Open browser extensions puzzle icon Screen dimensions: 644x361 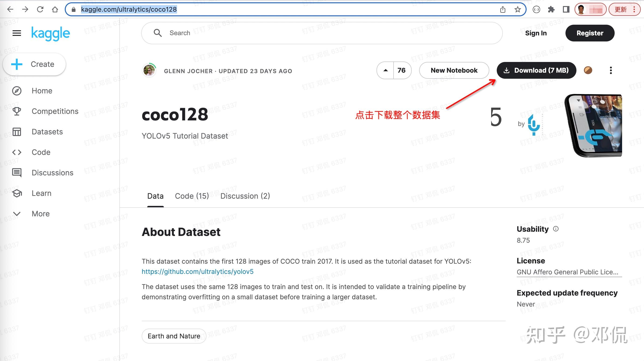(551, 10)
